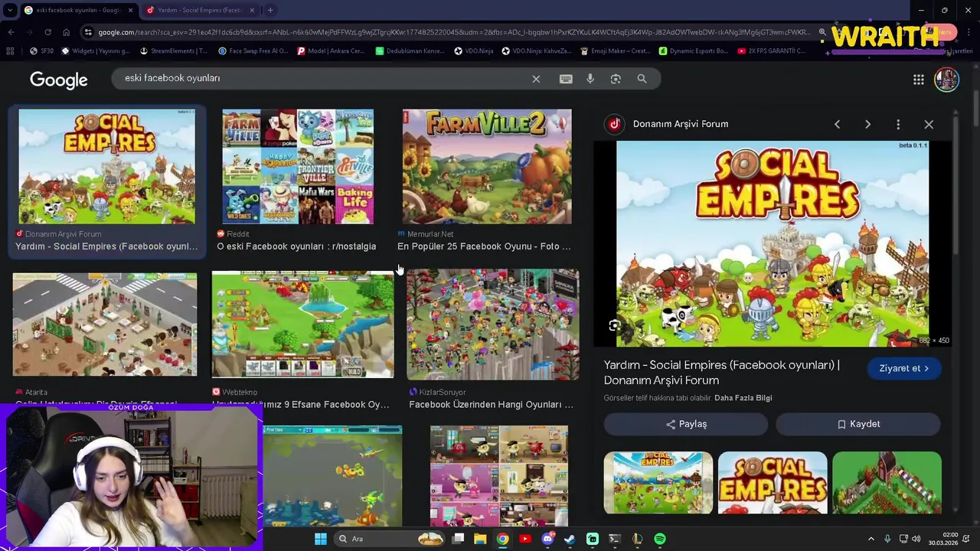Close the 'eski facebook oyunları' tab
Screen dimensions: 980x551
tap(130, 10)
